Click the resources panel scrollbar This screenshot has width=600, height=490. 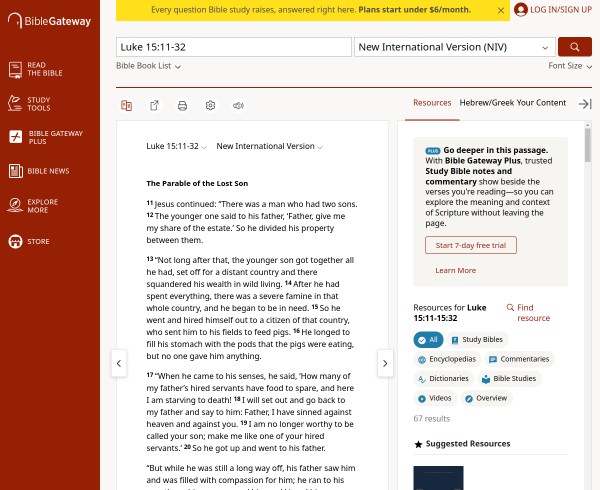pos(587,145)
